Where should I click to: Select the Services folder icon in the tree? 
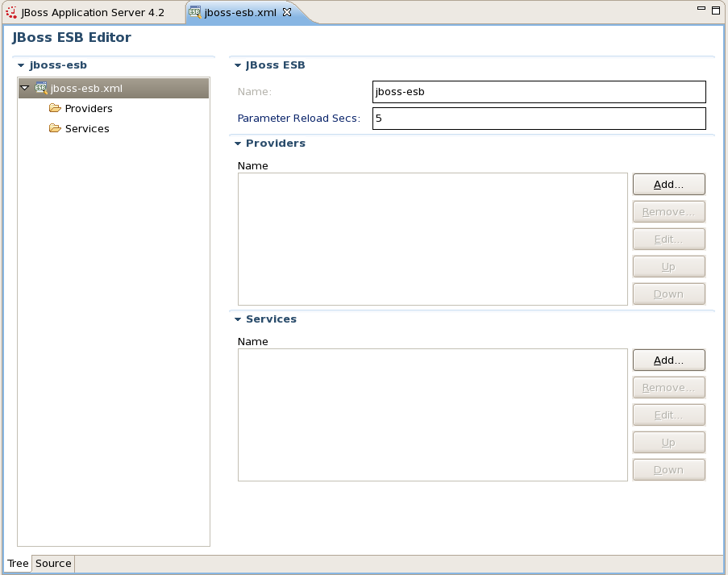tap(54, 127)
